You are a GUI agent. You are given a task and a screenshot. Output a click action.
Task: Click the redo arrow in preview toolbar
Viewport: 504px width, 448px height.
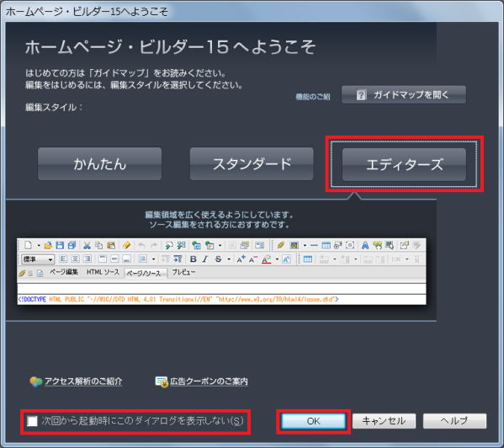(x=154, y=246)
